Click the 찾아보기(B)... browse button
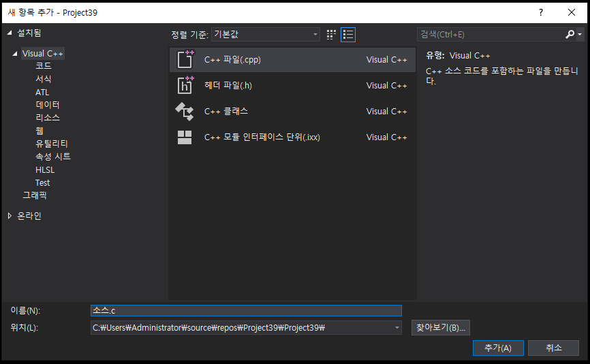 [441, 327]
